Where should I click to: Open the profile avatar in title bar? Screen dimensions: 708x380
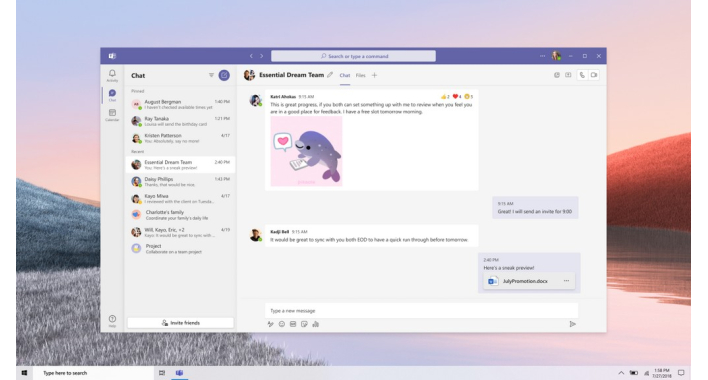[x=556, y=56]
